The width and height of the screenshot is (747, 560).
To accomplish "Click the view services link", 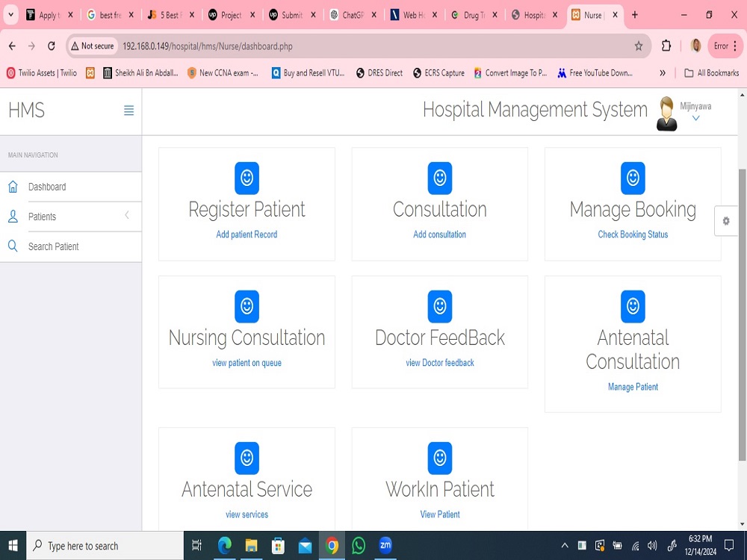I will (247, 514).
